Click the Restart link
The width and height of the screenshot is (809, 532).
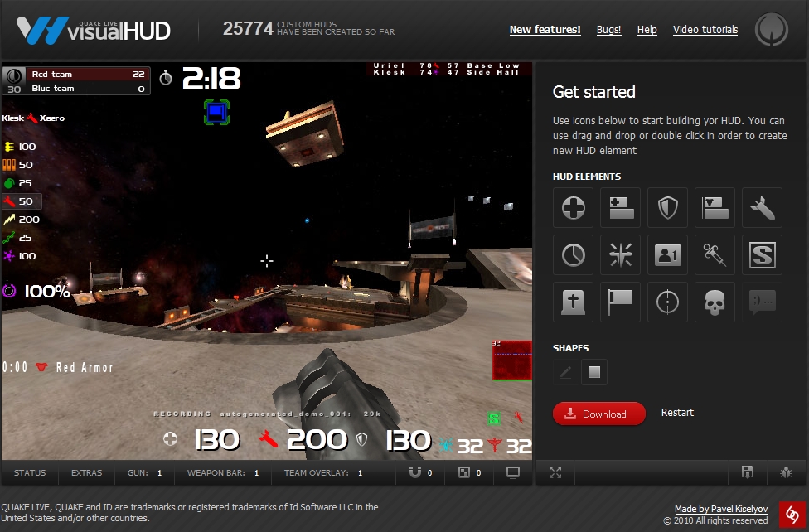[677, 413]
